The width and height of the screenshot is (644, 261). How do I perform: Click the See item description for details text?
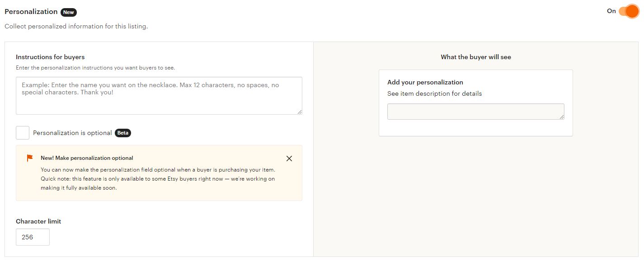(x=435, y=93)
